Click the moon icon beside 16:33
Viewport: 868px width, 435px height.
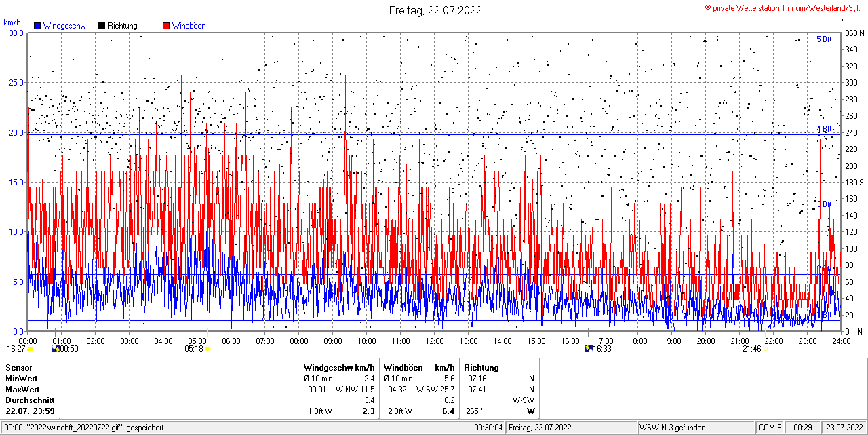(x=589, y=349)
